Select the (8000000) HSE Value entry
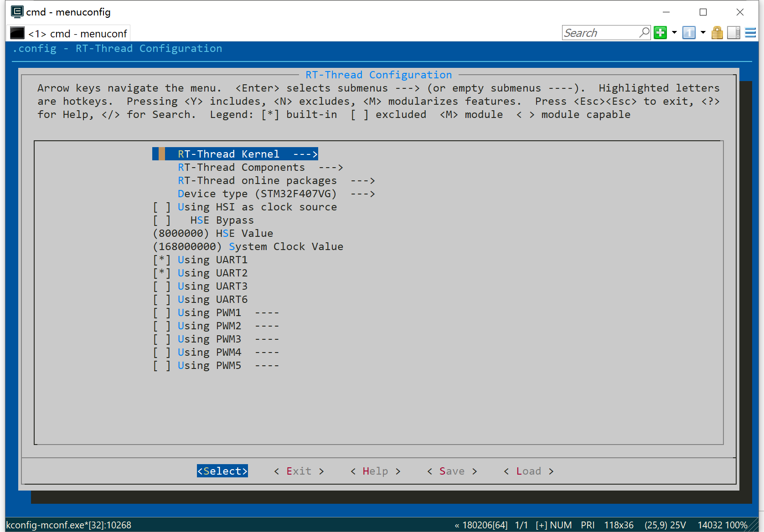Screen dimensions: 764x532 pos(213,233)
